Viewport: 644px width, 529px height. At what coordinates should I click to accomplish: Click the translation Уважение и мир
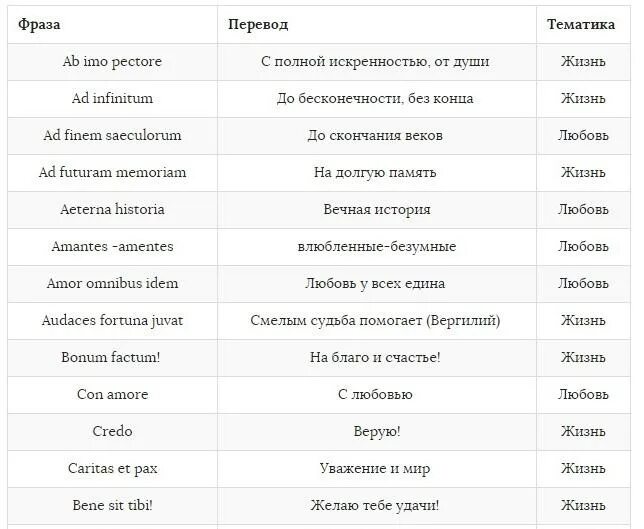coord(375,469)
